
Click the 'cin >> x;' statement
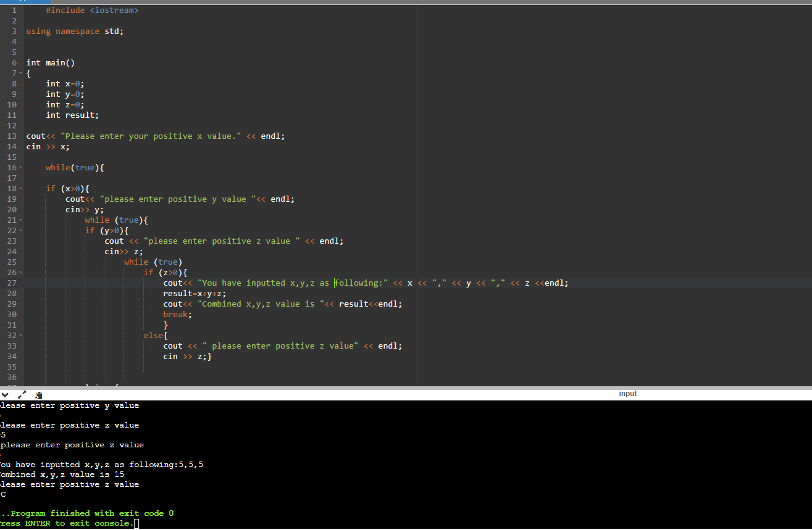click(48, 147)
